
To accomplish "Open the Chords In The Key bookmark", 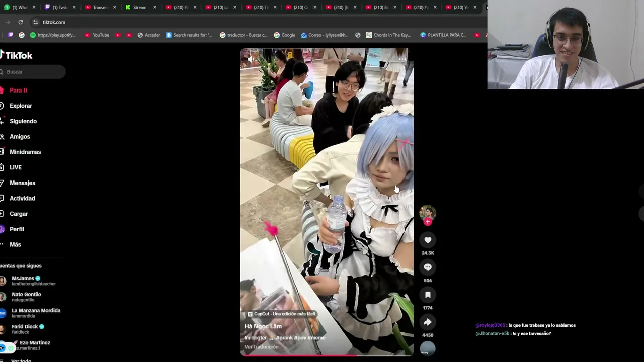I will tap(388, 35).
